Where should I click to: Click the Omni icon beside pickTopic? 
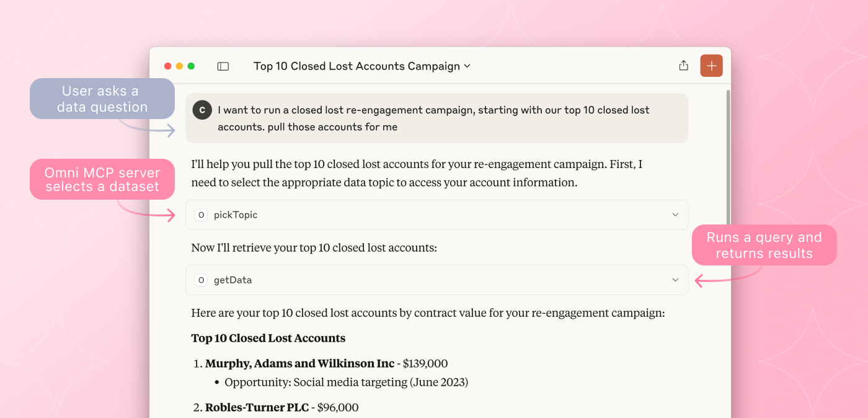[x=201, y=215]
